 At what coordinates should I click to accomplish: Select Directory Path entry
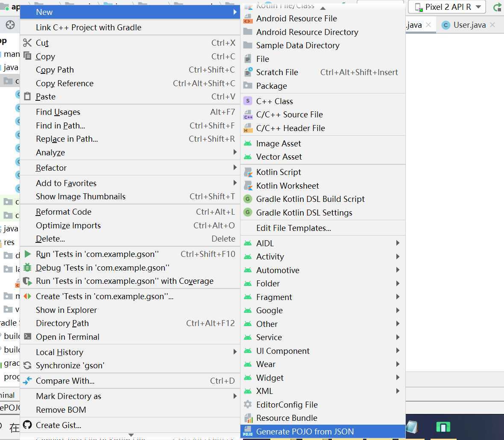(x=130, y=323)
